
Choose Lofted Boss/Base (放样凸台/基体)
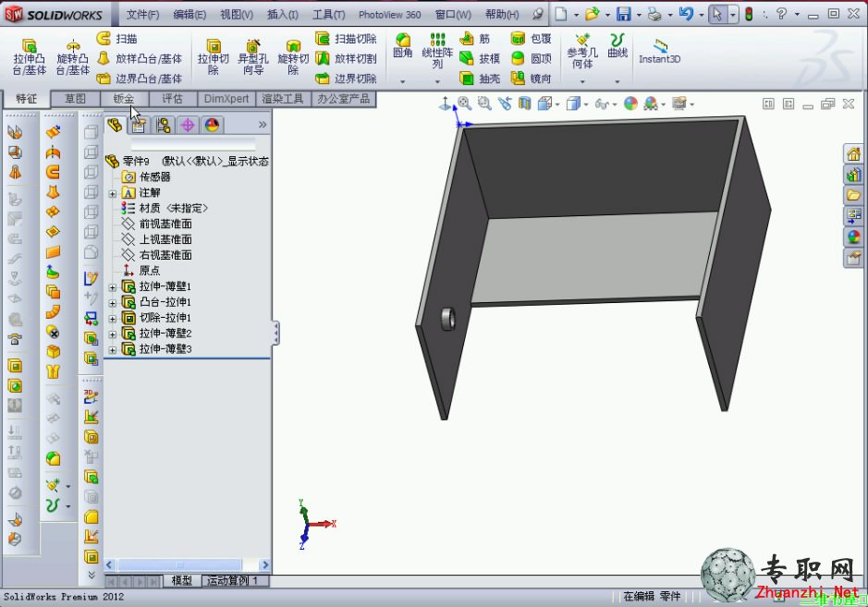point(140,58)
